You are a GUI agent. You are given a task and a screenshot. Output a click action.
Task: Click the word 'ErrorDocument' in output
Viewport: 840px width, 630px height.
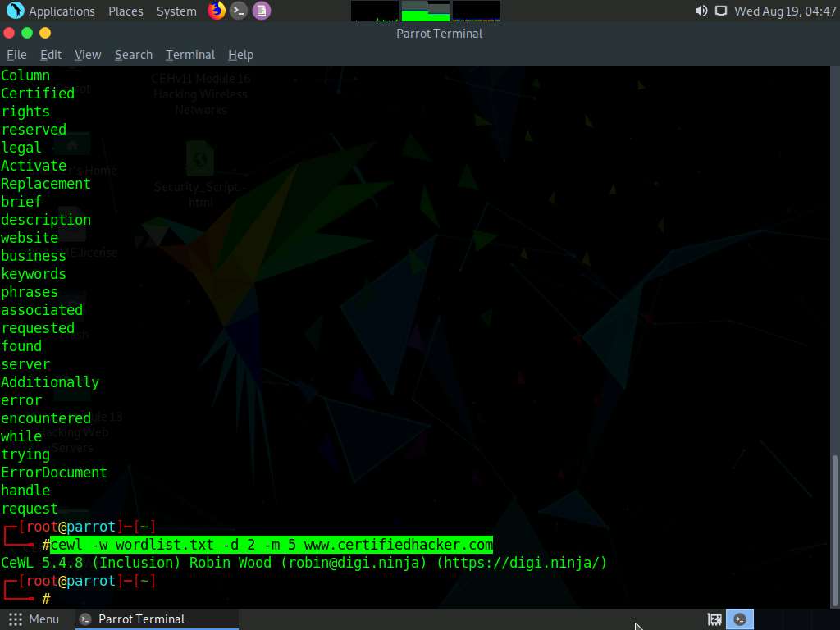click(54, 472)
